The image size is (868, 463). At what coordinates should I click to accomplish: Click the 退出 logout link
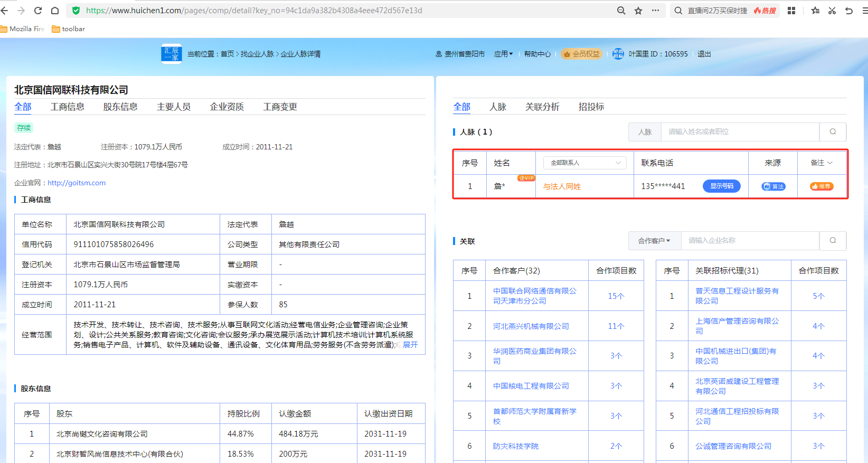(x=704, y=54)
